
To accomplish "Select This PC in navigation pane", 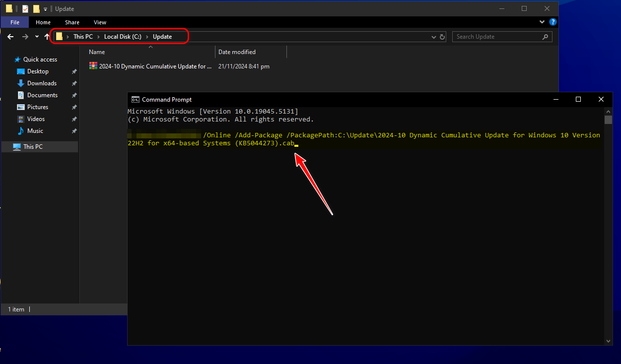I will [x=40, y=147].
